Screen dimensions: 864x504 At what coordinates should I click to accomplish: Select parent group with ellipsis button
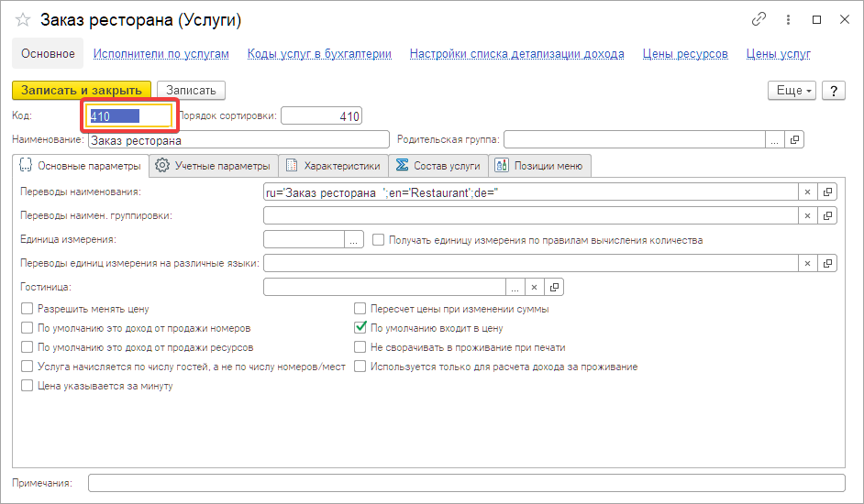click(775, 140)
